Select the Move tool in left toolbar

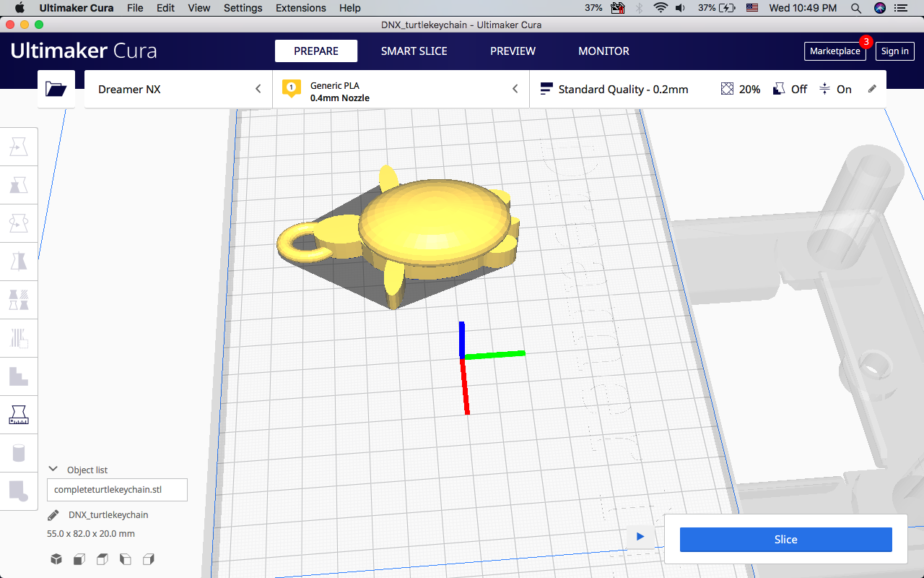point(19,148)
